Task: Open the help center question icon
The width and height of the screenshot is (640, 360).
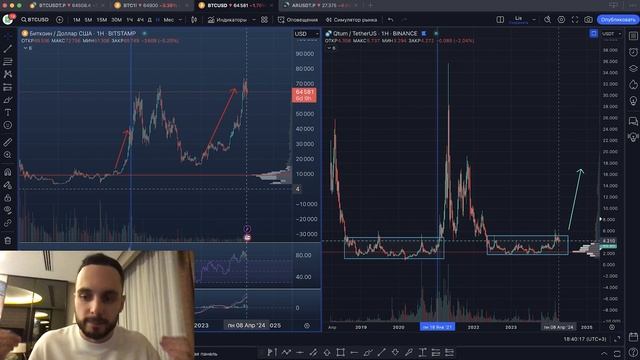Action: pos(633,352)
